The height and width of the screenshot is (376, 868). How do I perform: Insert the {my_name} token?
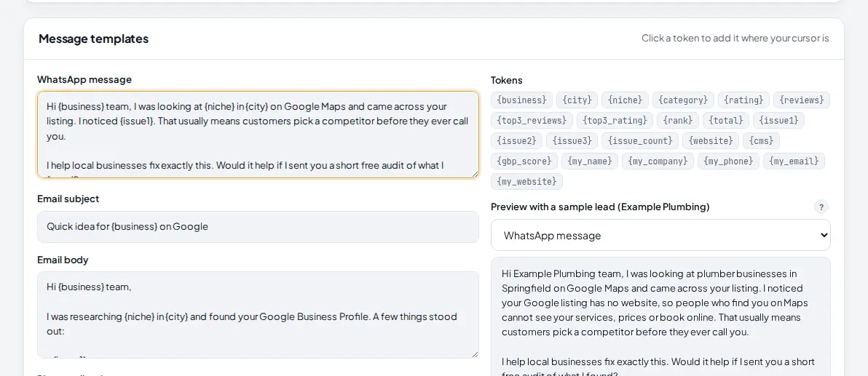590,161
